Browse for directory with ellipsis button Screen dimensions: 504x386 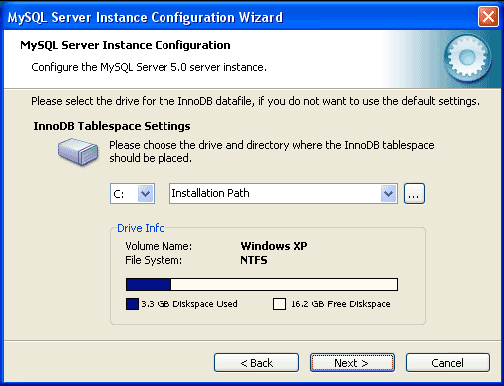tap(414, 193)
